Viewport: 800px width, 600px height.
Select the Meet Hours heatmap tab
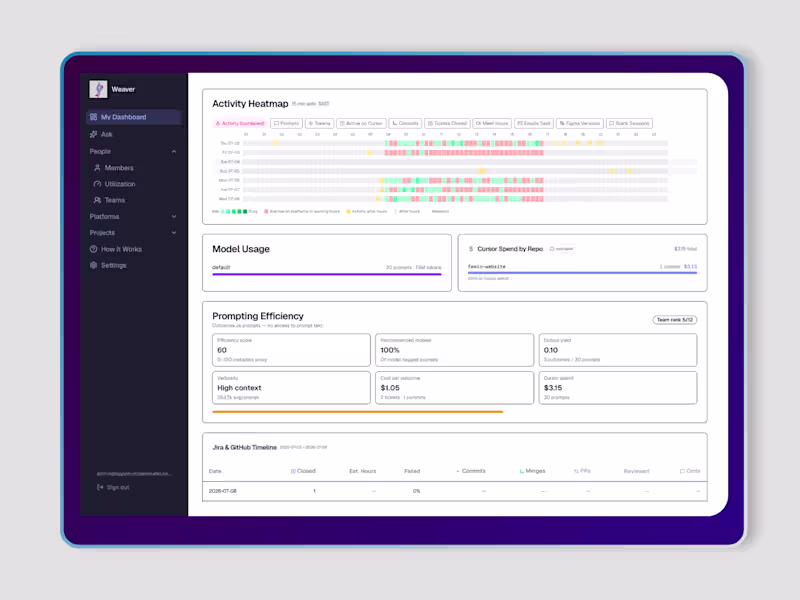(x=492, y=123)
